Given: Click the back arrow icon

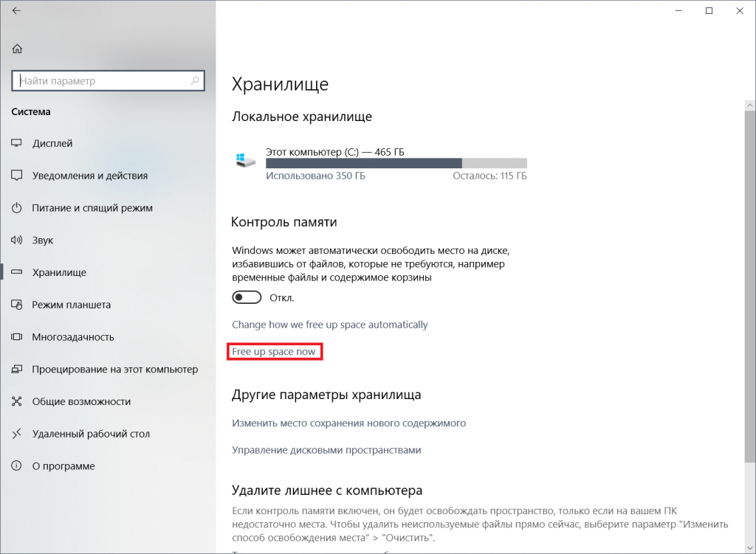Looking at the screenshot, I should (x=16, y=10).
